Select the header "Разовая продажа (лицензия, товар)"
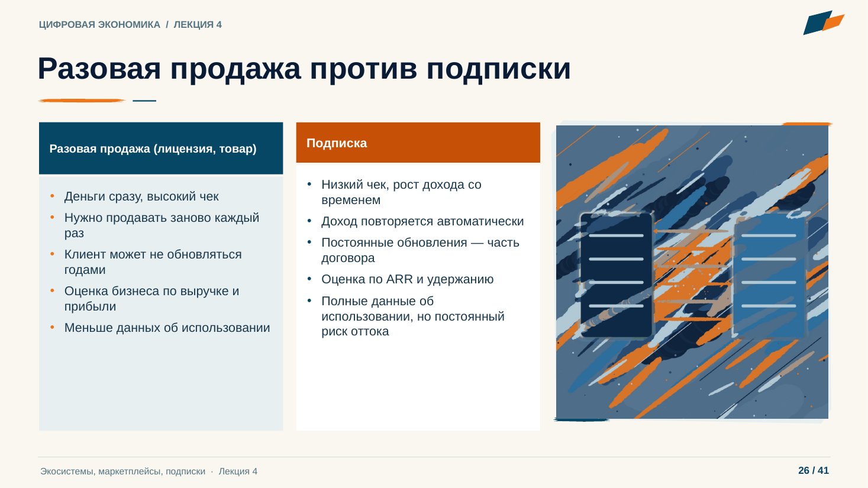This screenshot has width=868, height=488. pos(161,148)
